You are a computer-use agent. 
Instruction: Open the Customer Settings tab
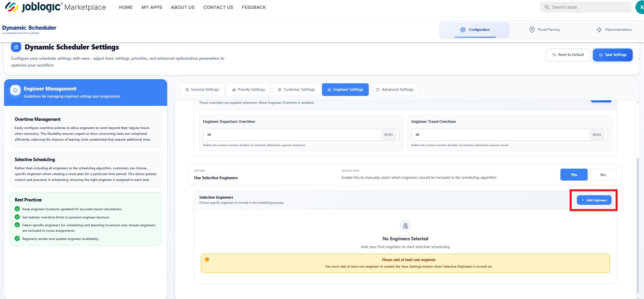point(296,90)
